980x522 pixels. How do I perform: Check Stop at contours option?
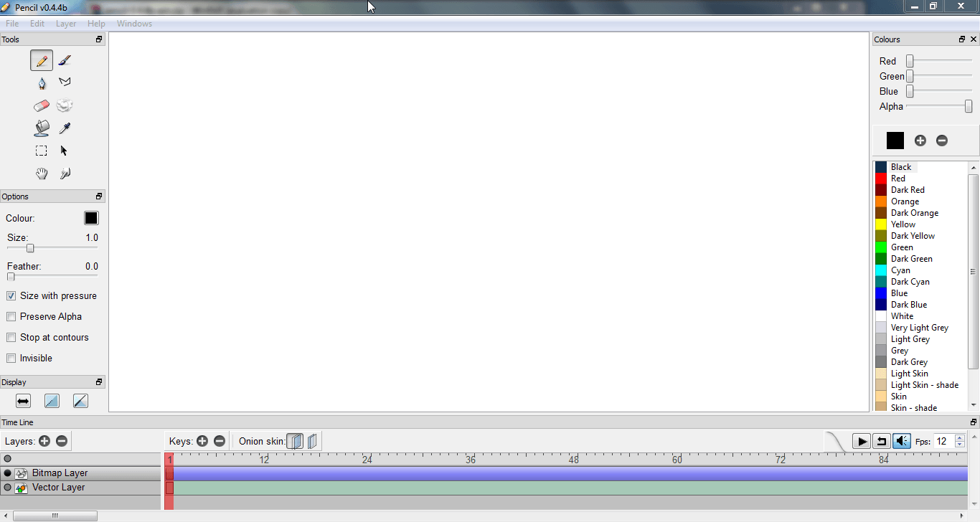(11, 337)
